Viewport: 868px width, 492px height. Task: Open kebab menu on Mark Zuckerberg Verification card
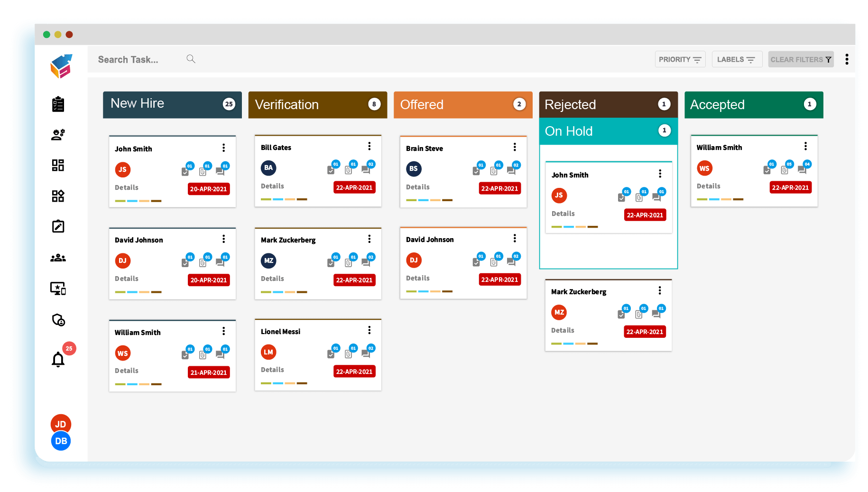[x=369, y=239]
